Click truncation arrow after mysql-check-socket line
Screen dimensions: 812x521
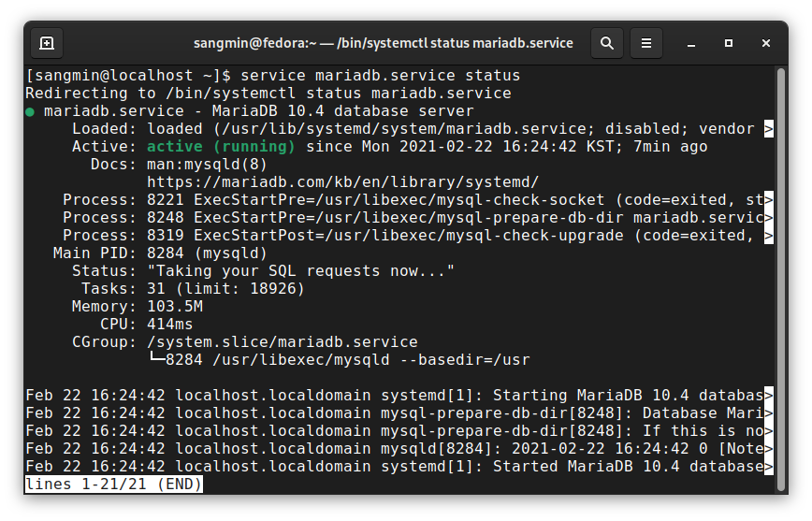tap(768, 200)
